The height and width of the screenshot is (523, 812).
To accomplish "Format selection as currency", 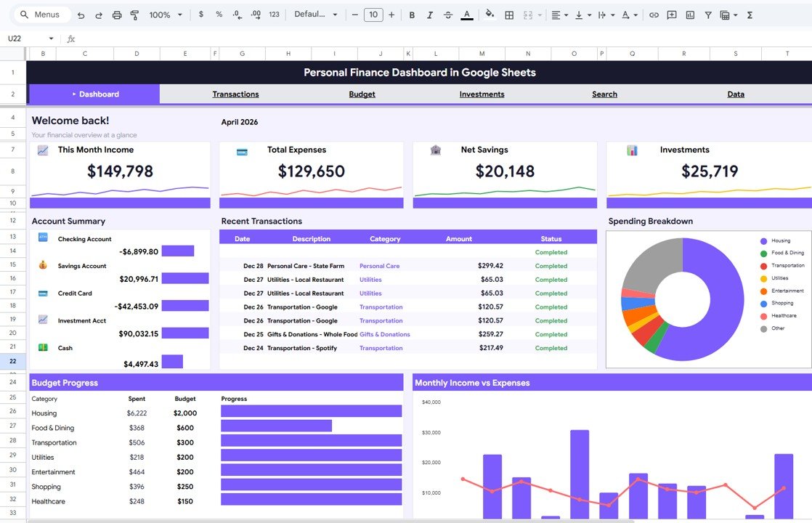I will point(201,14).
